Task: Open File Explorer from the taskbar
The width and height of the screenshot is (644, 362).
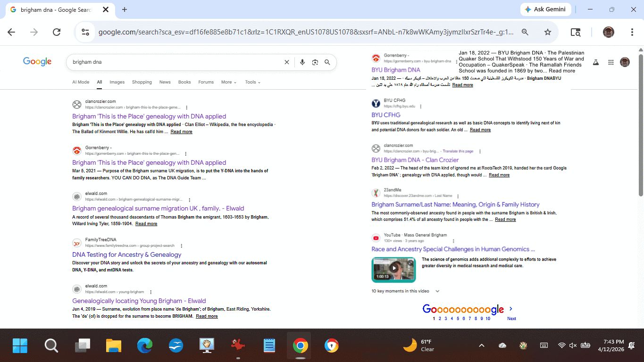Action: click(x=114, y=346)
